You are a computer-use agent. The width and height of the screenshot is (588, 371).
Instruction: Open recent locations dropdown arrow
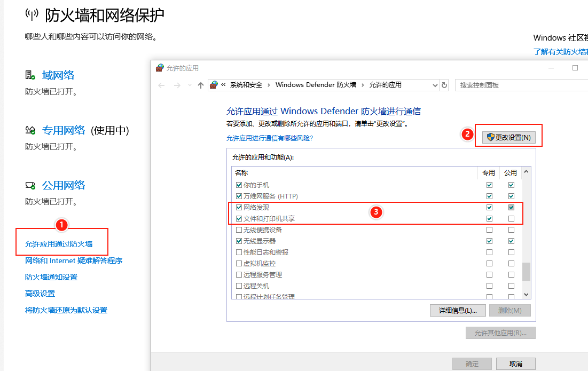click(190, 85)
